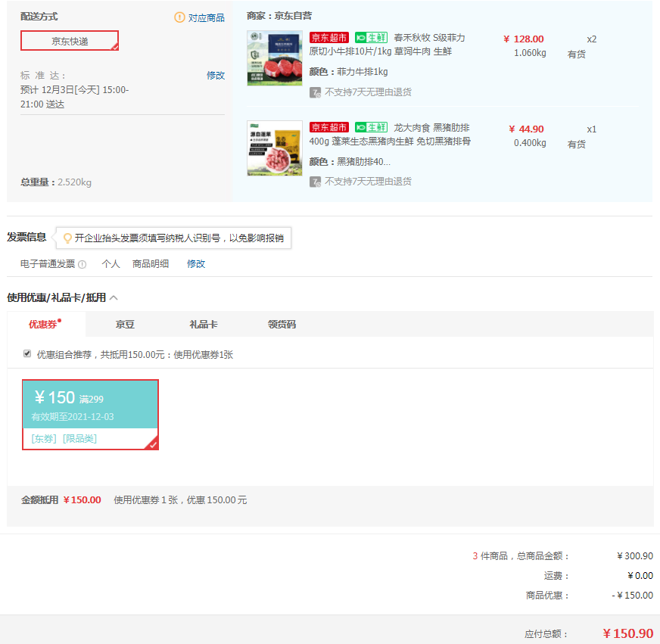Click the 京东超市 badge on the pork ribs item
Screen dimensions: 660x644
coord(329,127)
